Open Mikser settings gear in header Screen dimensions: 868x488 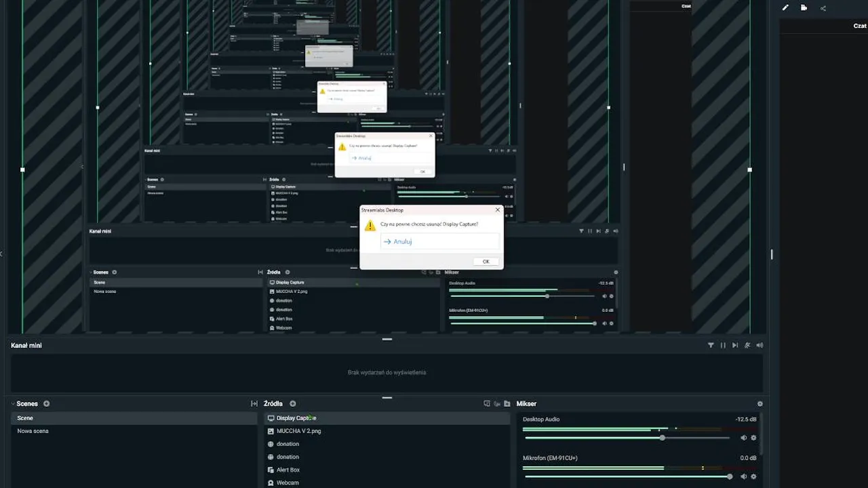pyautogui.click(x=760, y=403)
